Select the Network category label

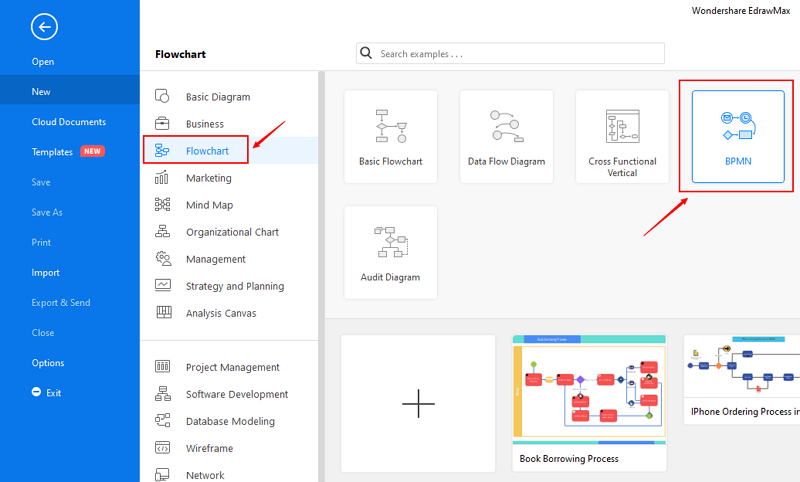(205, 475)
